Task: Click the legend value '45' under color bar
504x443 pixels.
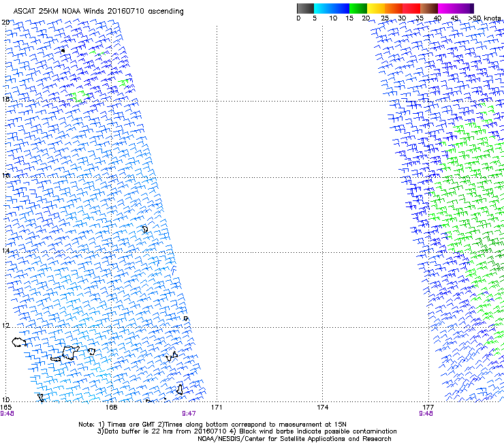Action: click(454, 18)
